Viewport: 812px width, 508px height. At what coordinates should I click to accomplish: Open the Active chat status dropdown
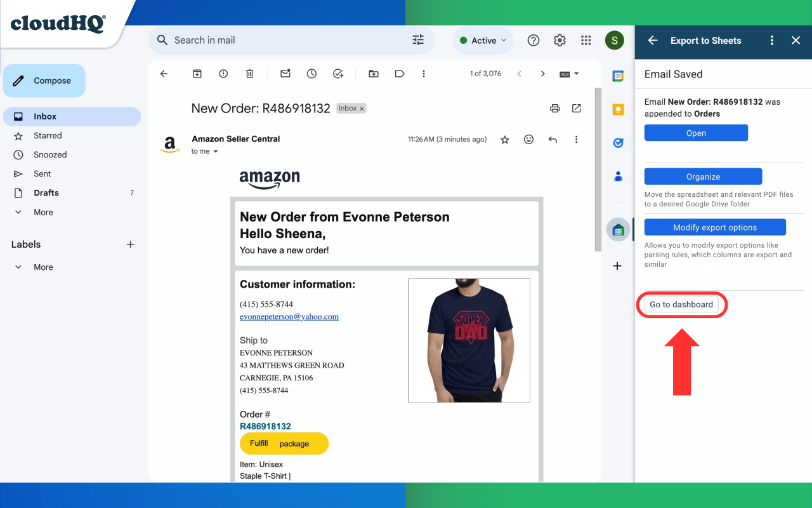coord(483,40)
